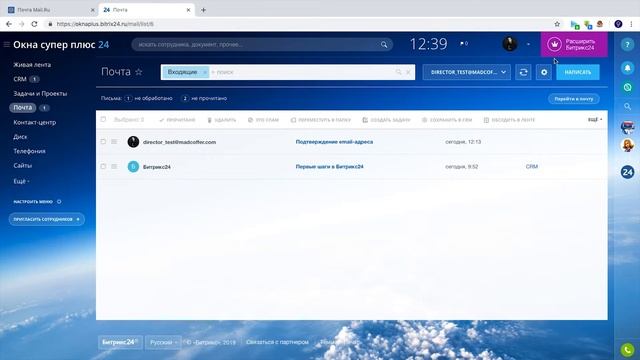The image size is (640, 360).
Task: Open Телефония in left menu
Action: [x=29, y=151]
